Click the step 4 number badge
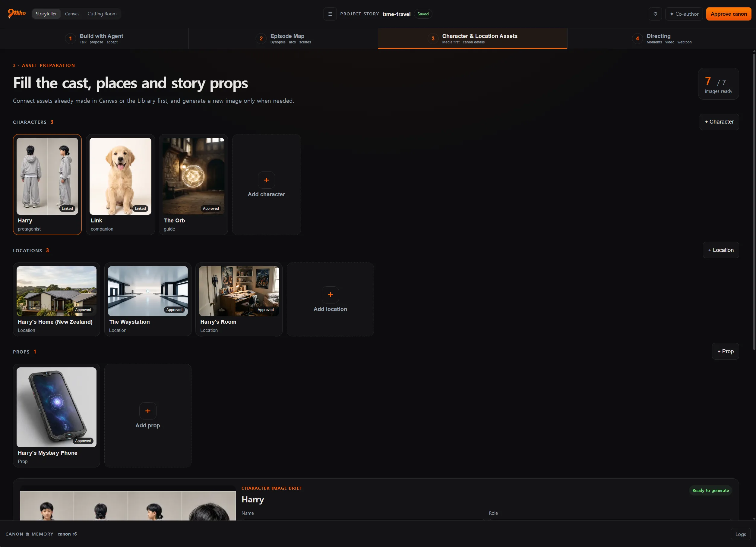Image resolution: width=756 pixels, height=547 pixels. (637, 39)
